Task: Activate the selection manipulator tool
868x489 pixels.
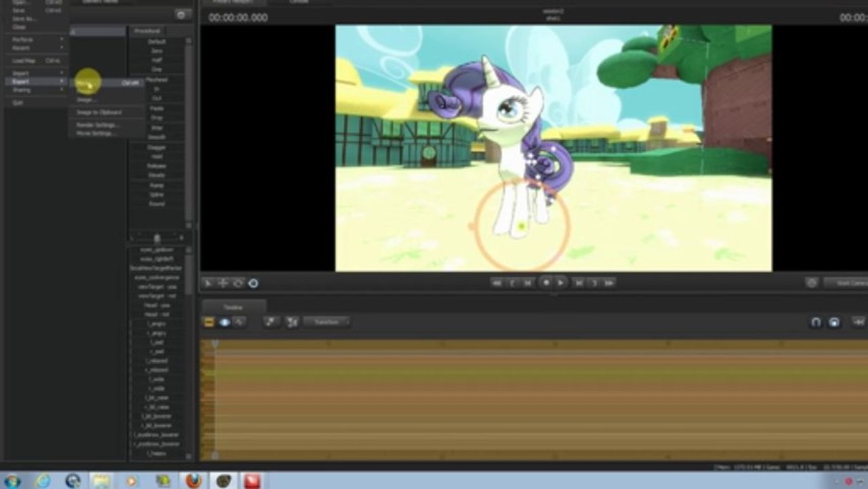Action: 208,283
